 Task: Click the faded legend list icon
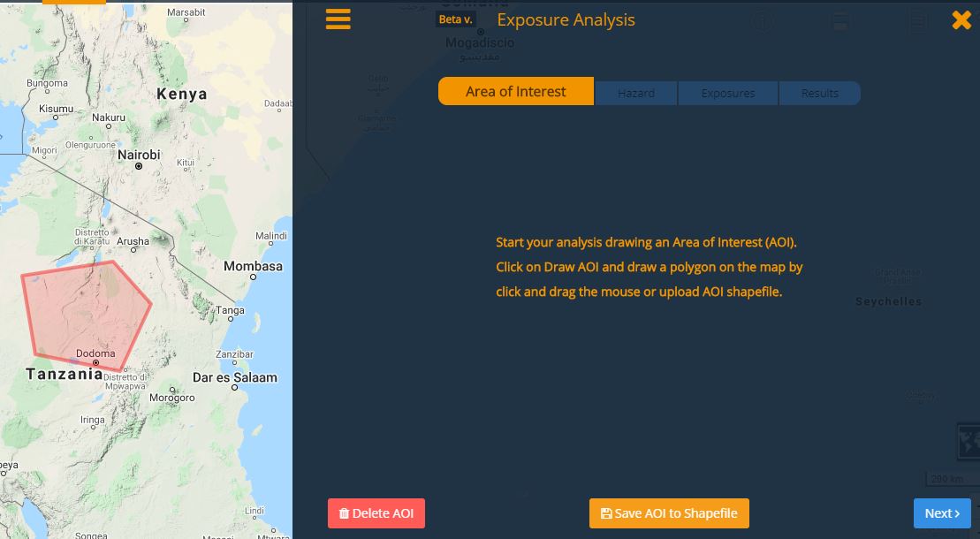click(x=919, y=23)
